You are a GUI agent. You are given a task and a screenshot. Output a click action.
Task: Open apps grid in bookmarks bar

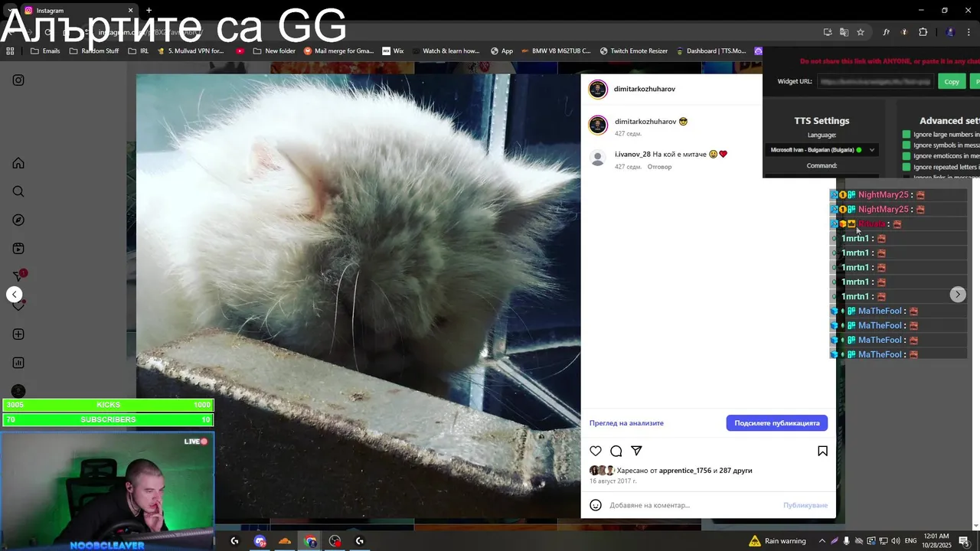[x=10, y=51]
